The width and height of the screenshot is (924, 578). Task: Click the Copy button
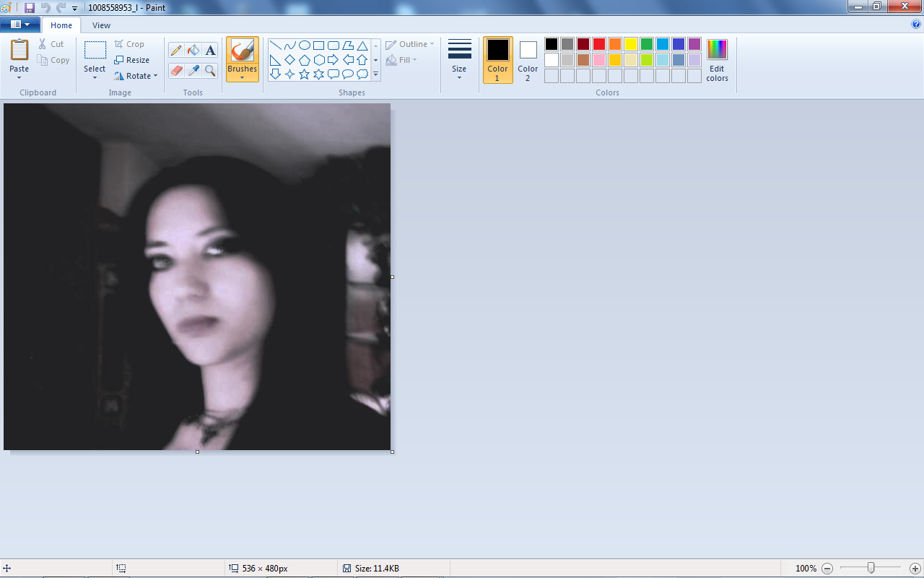point(54,60)
